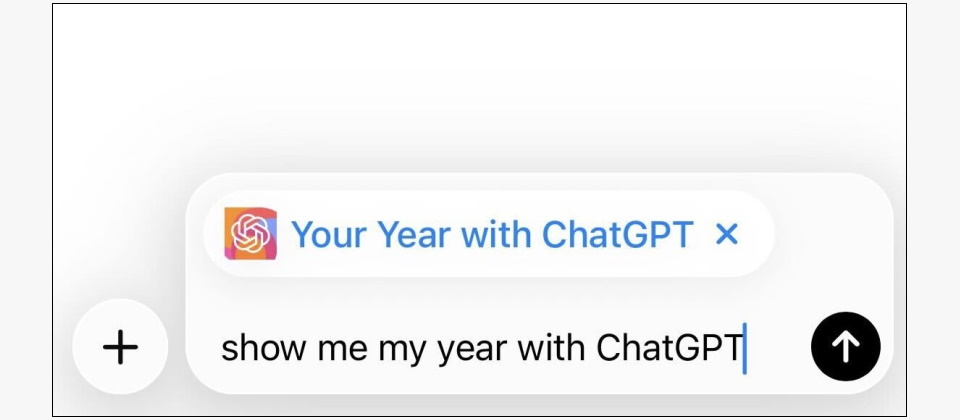Viewport: 960px width, 420px height.
Task: Remove the Your Year with ChatGPT chip
Action: [727, 235]
